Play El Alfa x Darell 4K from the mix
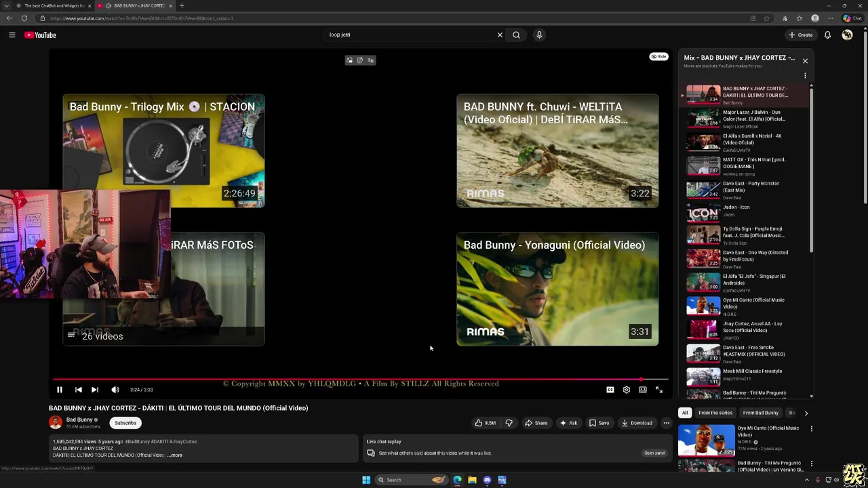 click(746, 142)
